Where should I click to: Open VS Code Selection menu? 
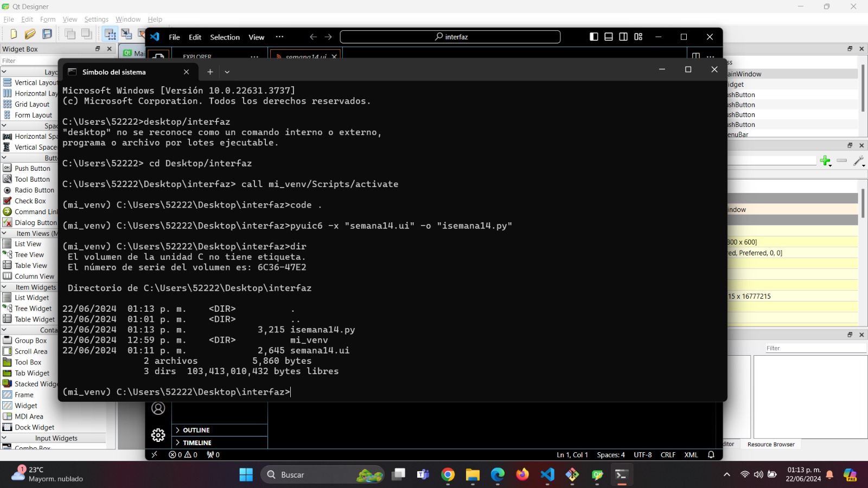[x=225, y=37]
